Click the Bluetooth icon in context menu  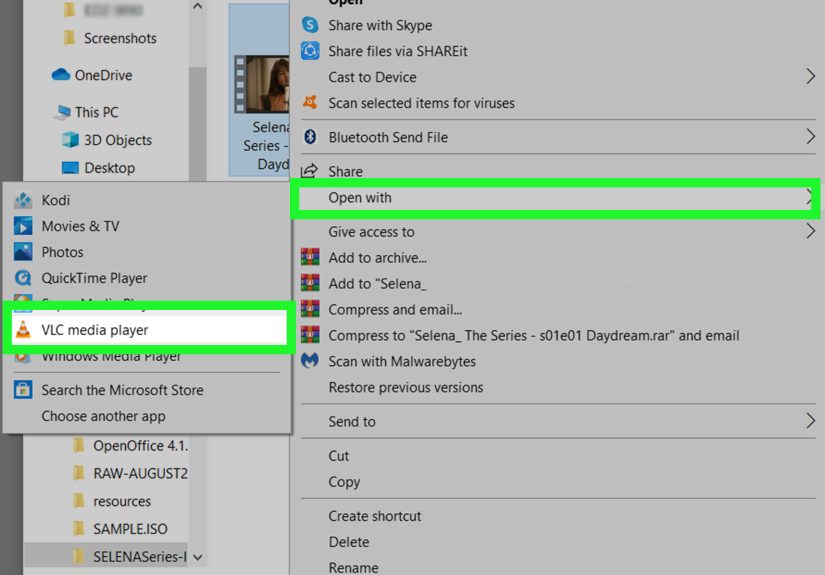coord(310,137)
